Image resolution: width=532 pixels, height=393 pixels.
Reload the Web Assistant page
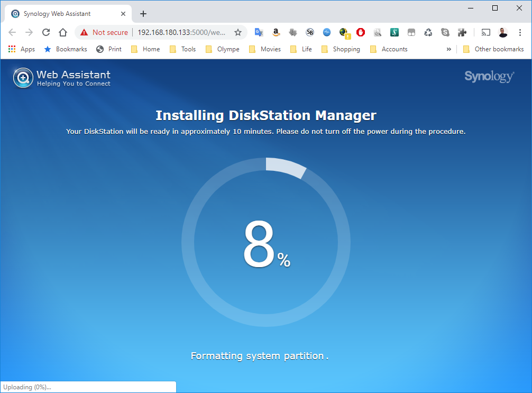(46, 32)
